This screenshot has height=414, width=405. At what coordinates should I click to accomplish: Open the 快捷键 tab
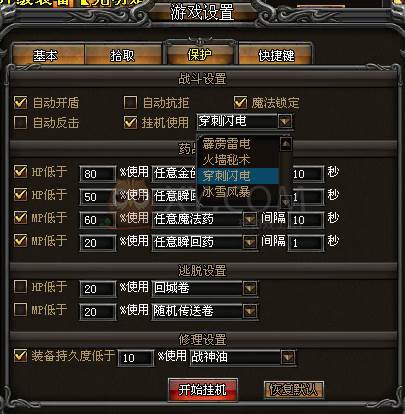click(x=276, y=55)
